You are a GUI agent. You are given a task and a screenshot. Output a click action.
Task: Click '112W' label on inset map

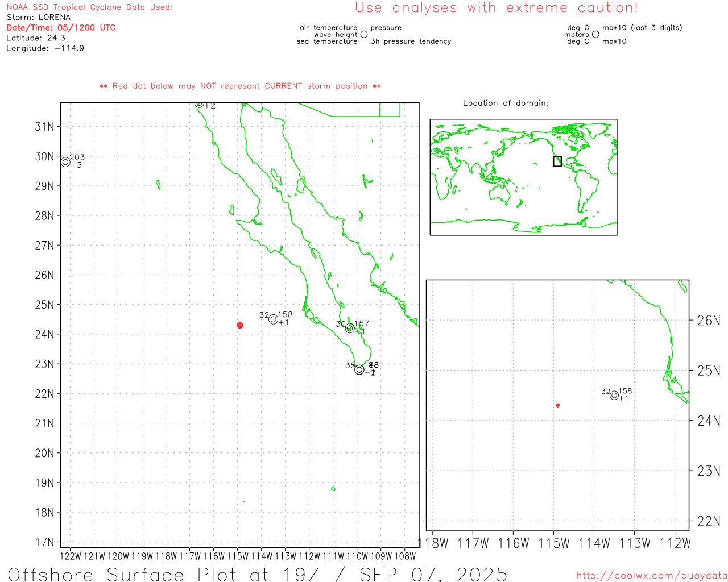pyautogui.click(x=675, y=544)
